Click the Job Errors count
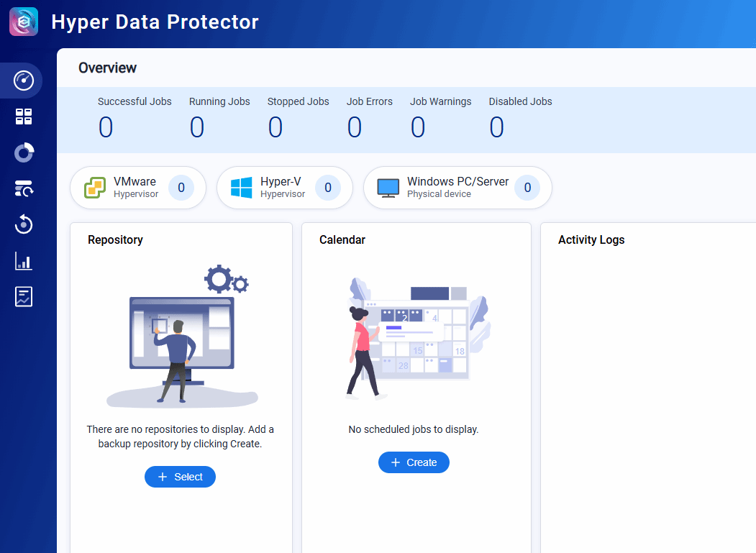756x553 pixels. pos(354,127)
